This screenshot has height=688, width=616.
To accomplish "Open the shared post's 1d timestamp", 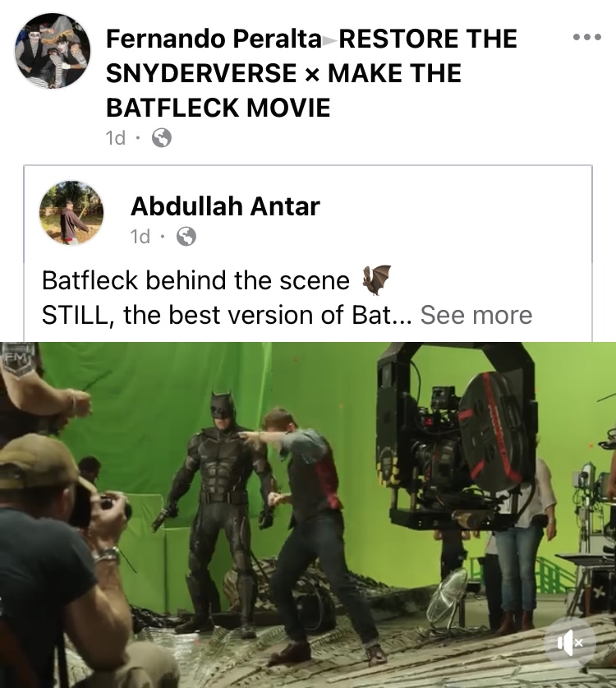I will pos(140,237).
